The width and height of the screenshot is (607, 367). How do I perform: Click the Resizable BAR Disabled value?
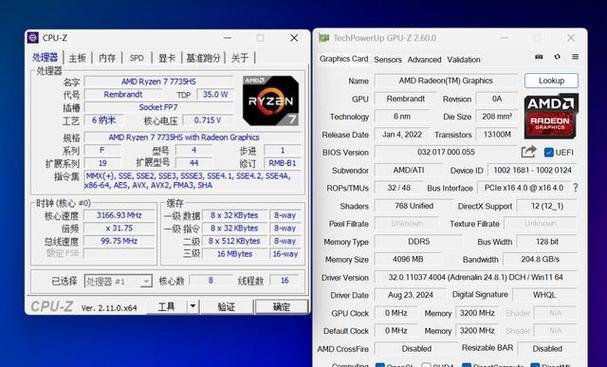[x=547, y=349]
